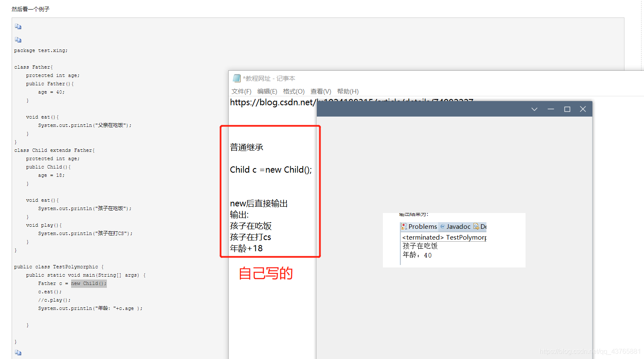Viewport: 644px width, 359px height.
Task: Click the line class Child extends Father{
Action: tap(54, 150)
